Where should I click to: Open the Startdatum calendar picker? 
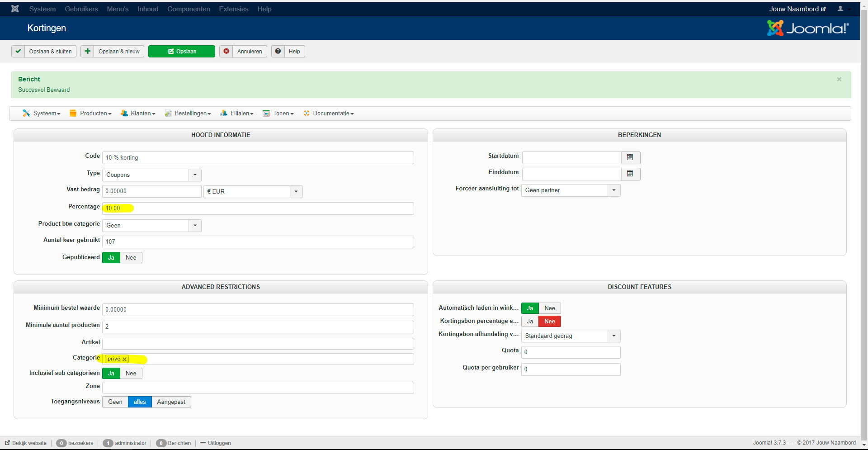(630, 157)
